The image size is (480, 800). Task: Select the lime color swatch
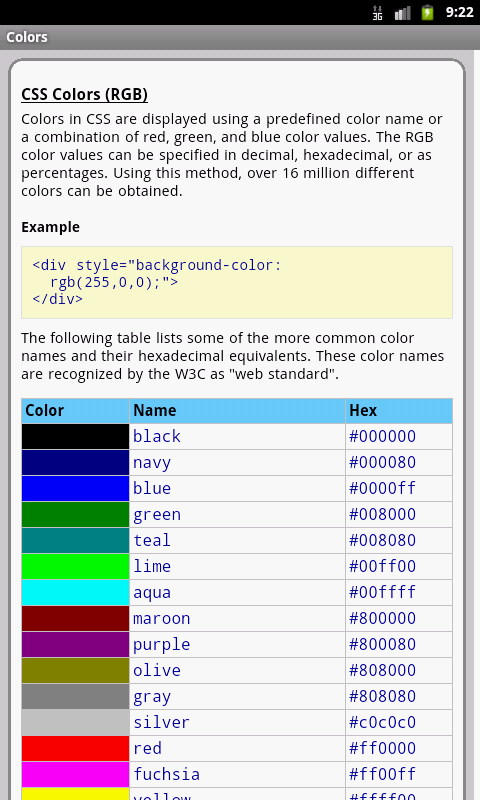coord(75,566)
